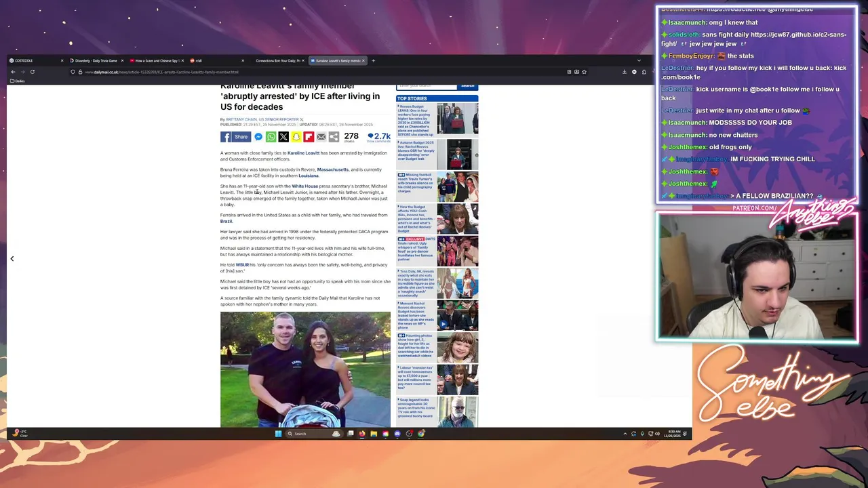868x488 pixels.
Task: Click the Search button in sidebar
Action: [467, 86]
